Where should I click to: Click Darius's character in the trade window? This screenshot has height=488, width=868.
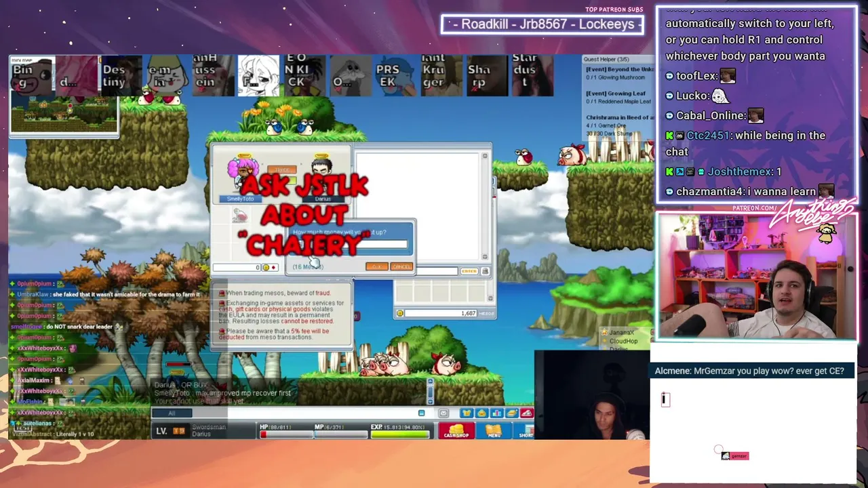[x=322, y=175]
